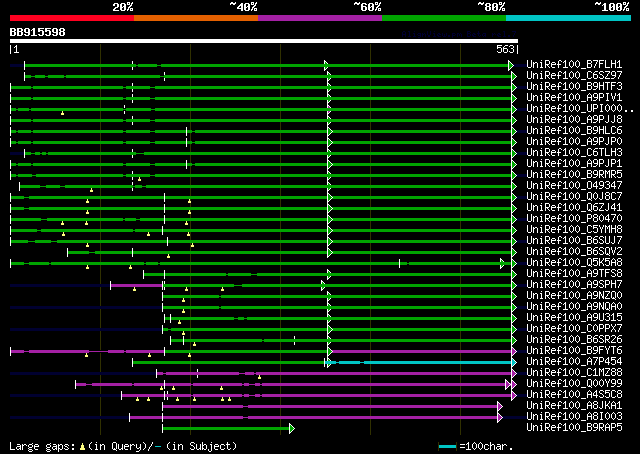Open subject UniRef100_A9PIV1
Image resolution: width=640 pixels, height=454 pixels.
574,98
